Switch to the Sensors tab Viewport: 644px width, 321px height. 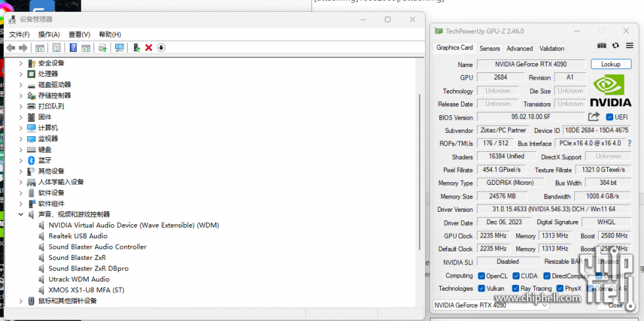tap(489, 49)
